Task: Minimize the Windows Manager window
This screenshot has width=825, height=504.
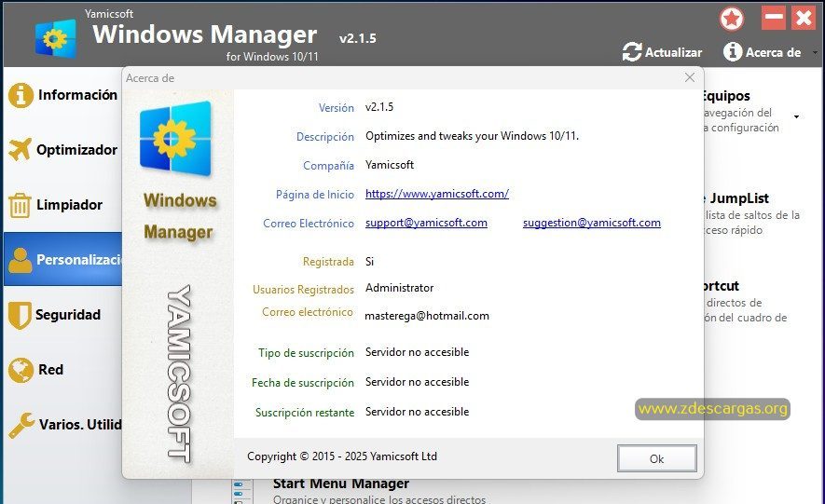Action: (x=773, y=19)
